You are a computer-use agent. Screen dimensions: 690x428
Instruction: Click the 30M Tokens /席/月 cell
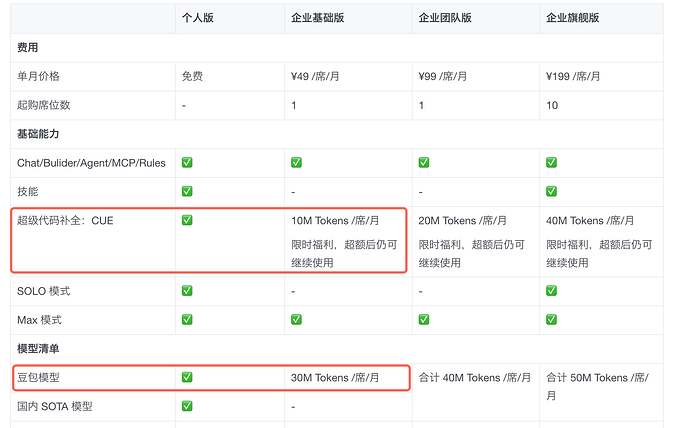click(x=335, y=377)
